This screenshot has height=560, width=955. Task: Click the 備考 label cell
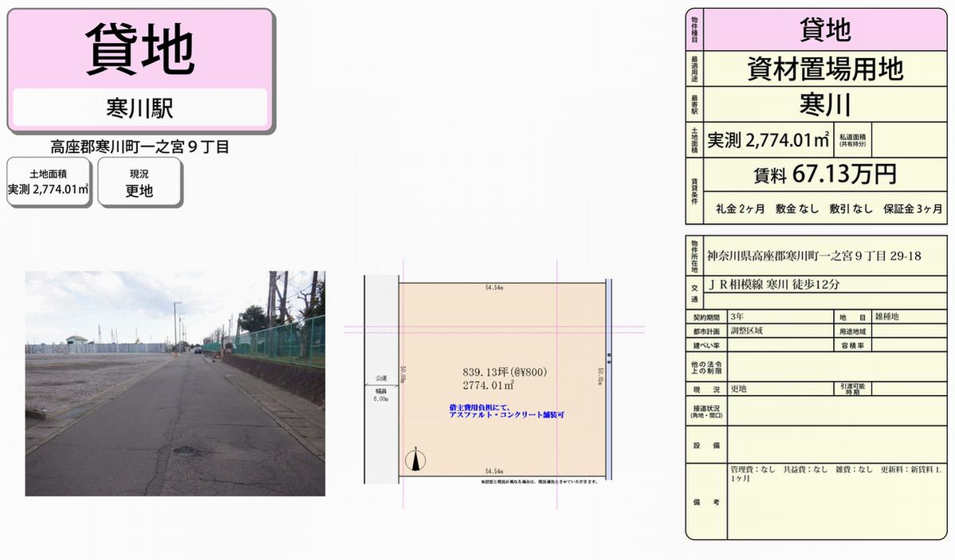706,502
